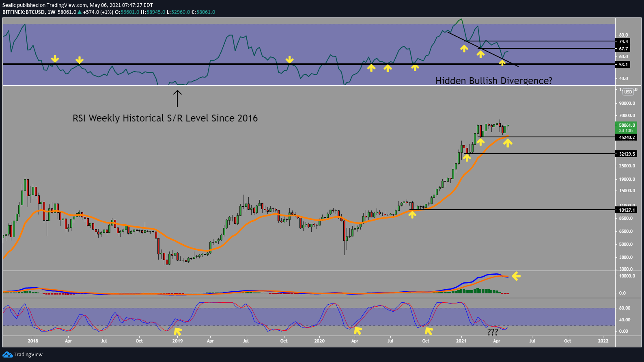
Task: Click the 19000.0 price axis label
Action: 627,179
